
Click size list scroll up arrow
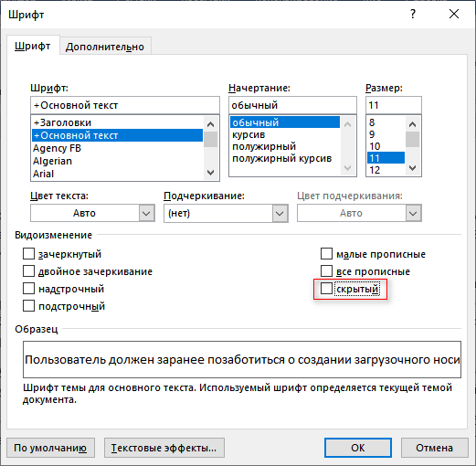pyautogui.click(x=412, y=124)
